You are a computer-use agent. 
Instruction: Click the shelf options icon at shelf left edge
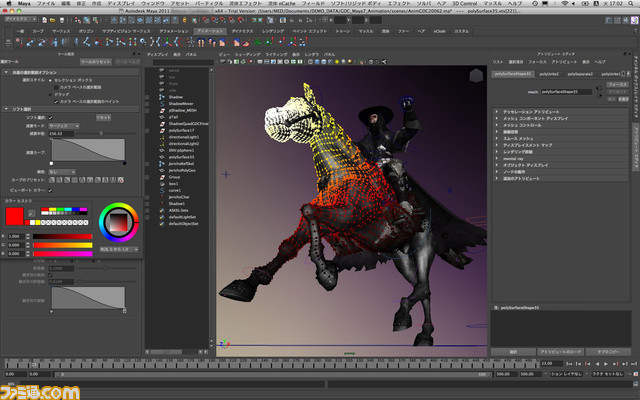[x=9, y=42]
